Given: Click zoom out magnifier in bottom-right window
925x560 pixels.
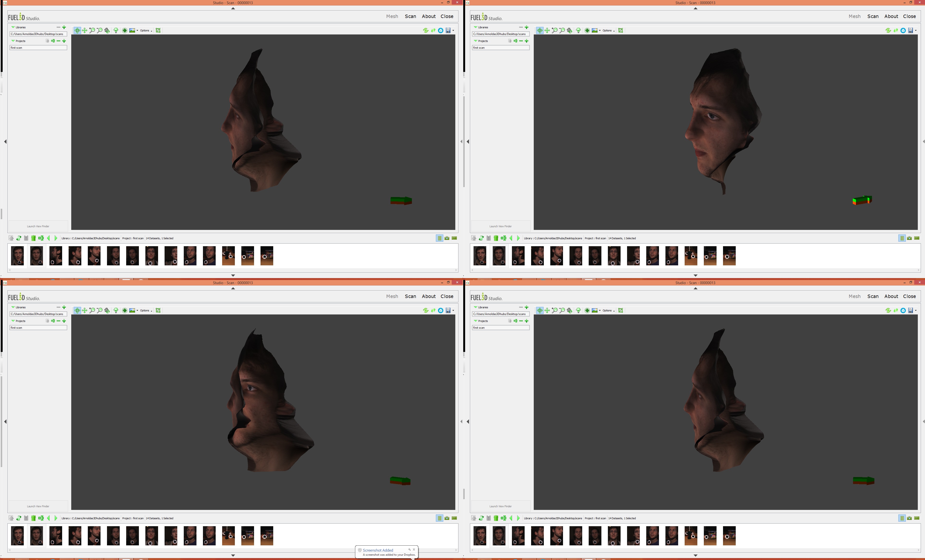Looking at the screenshot, I should pos(562,310).
